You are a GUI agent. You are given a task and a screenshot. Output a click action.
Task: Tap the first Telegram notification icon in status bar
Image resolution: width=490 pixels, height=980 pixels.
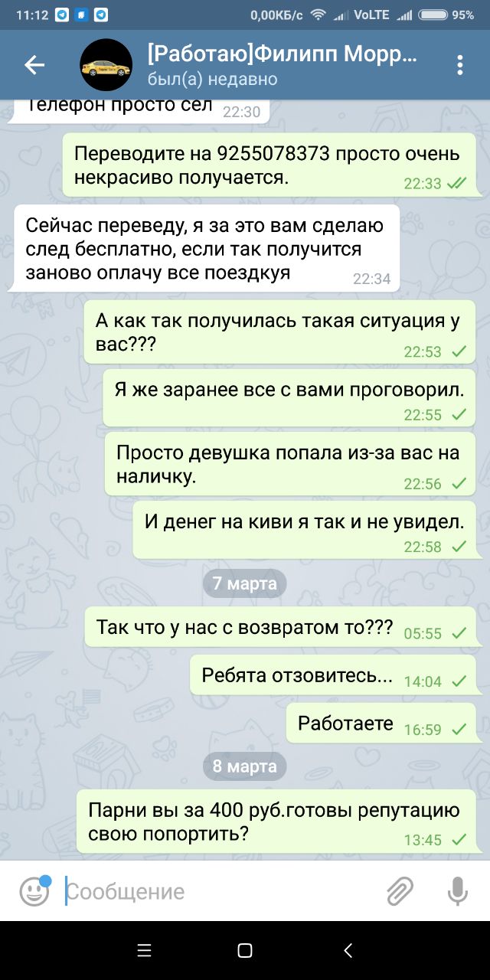click(x=62, y=15)
